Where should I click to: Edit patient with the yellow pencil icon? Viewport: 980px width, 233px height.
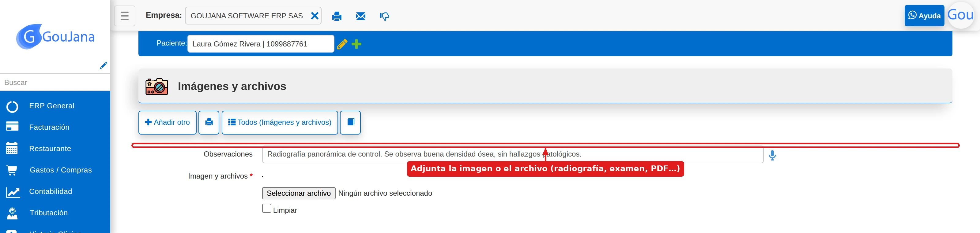[x=342, y=44]
